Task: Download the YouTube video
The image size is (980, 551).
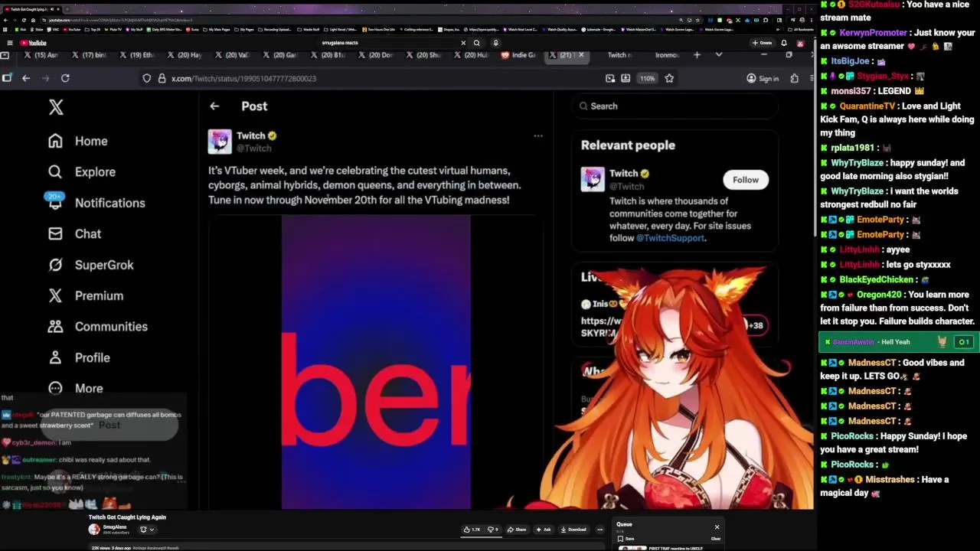Action: [573, 530]
